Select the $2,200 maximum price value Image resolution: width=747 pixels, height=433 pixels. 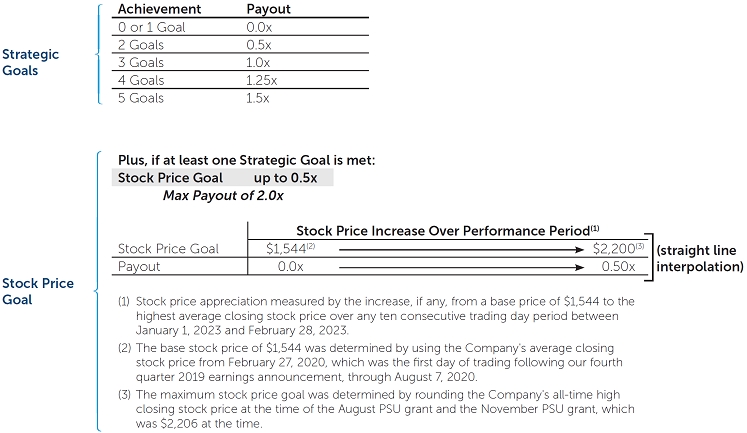click(613, 248)
